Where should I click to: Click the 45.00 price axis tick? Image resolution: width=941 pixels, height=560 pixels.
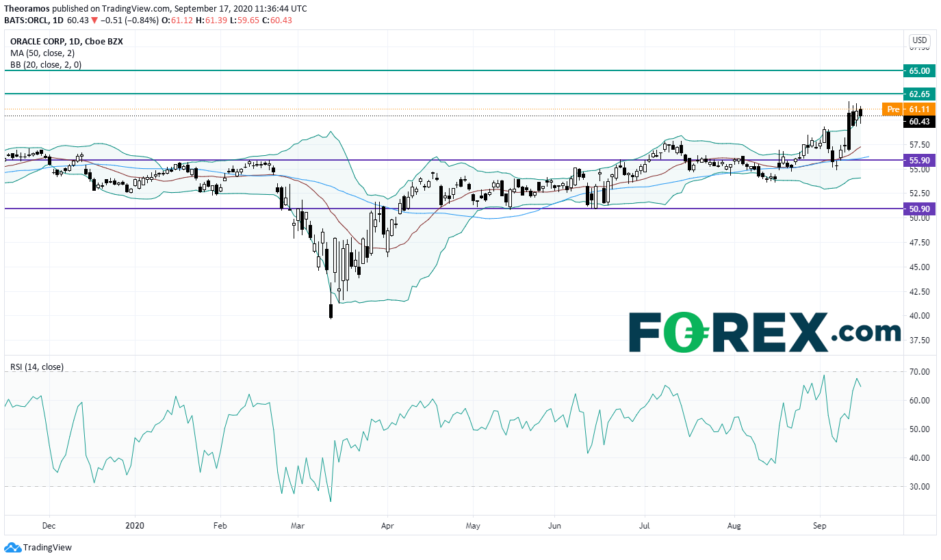[920, 267]
